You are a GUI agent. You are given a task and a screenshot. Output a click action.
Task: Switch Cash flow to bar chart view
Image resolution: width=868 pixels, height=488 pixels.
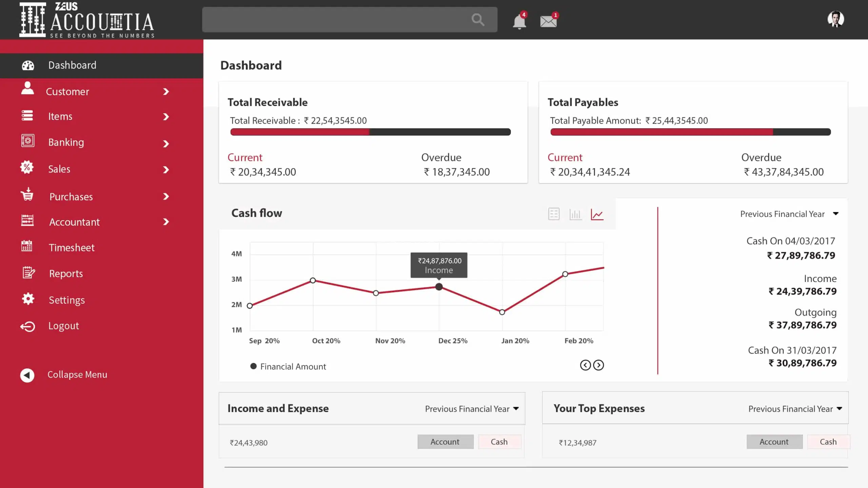pos(575,214)
